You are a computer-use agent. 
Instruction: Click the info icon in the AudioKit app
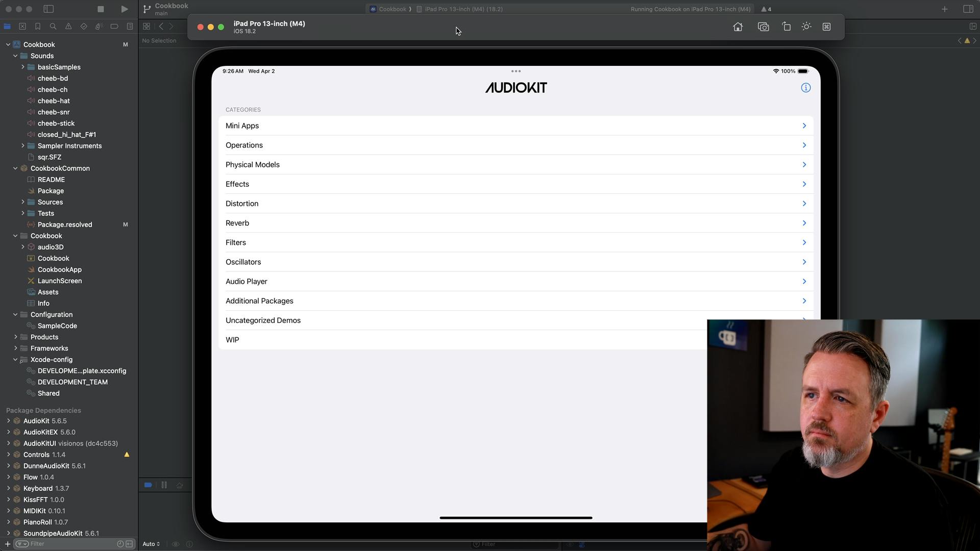805,88
